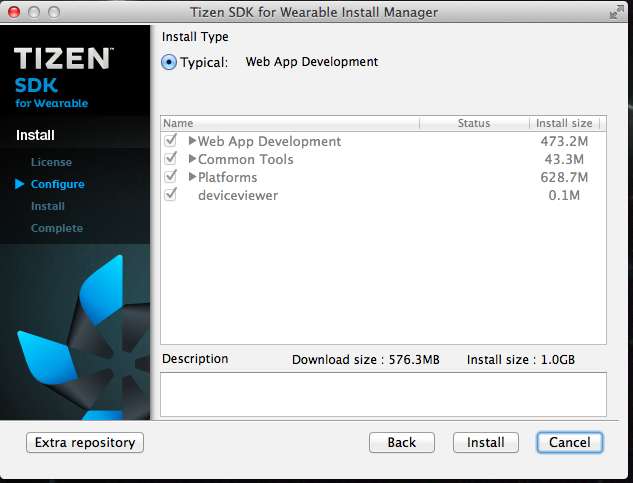
Task: Toggle the Common Tools checkbox
Action: (171, 159)
